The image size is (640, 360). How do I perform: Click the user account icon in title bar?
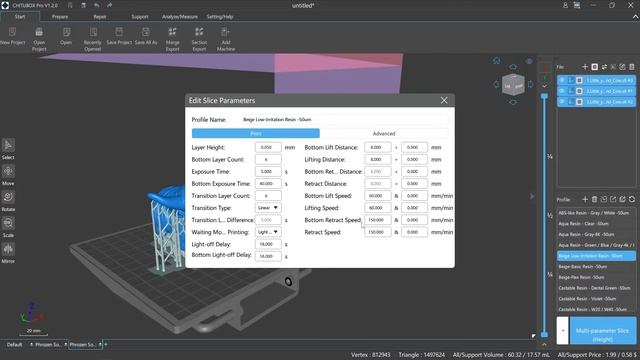(x=565, y=5)
